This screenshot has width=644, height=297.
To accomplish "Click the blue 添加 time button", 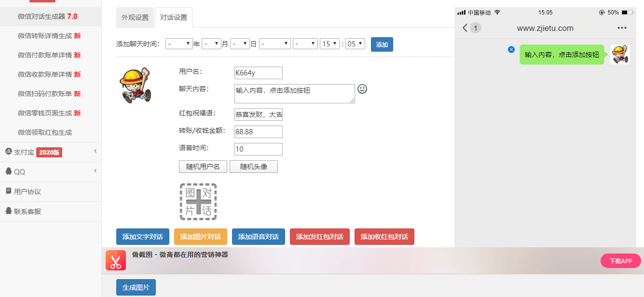I will [x=382, y=44].
